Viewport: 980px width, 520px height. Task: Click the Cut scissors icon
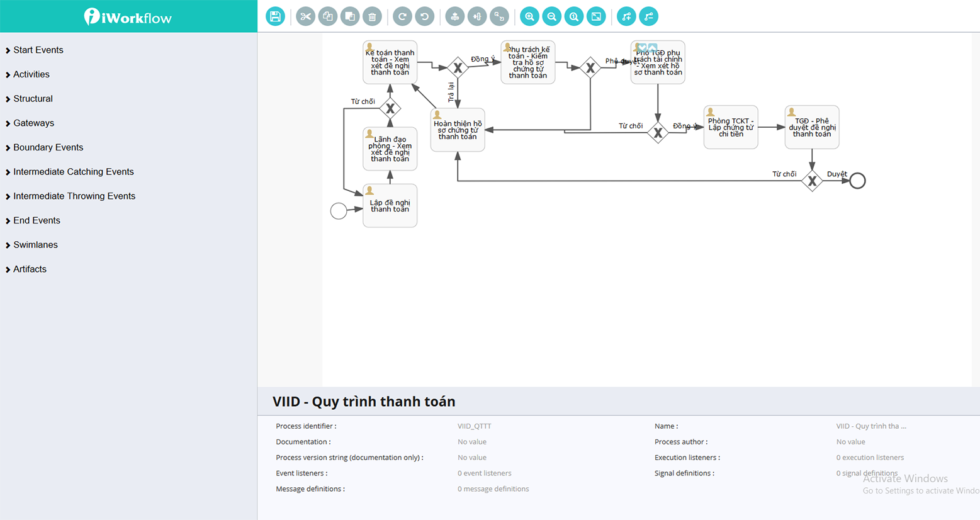point(305,16)
